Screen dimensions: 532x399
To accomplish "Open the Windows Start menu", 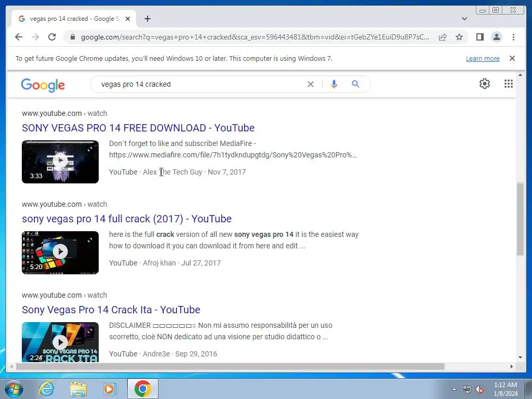I will click(x=14, y=389).
